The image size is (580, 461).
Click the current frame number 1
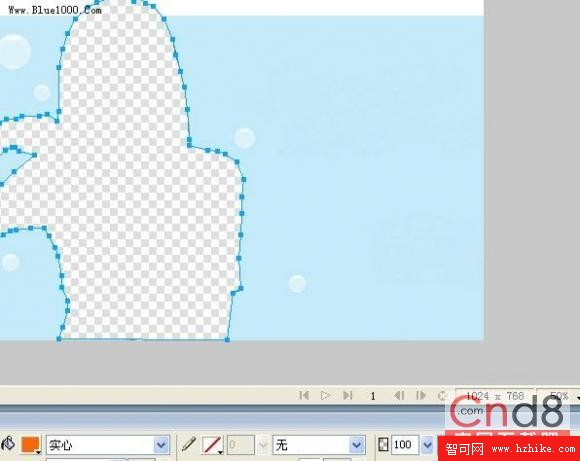point(373,396)
